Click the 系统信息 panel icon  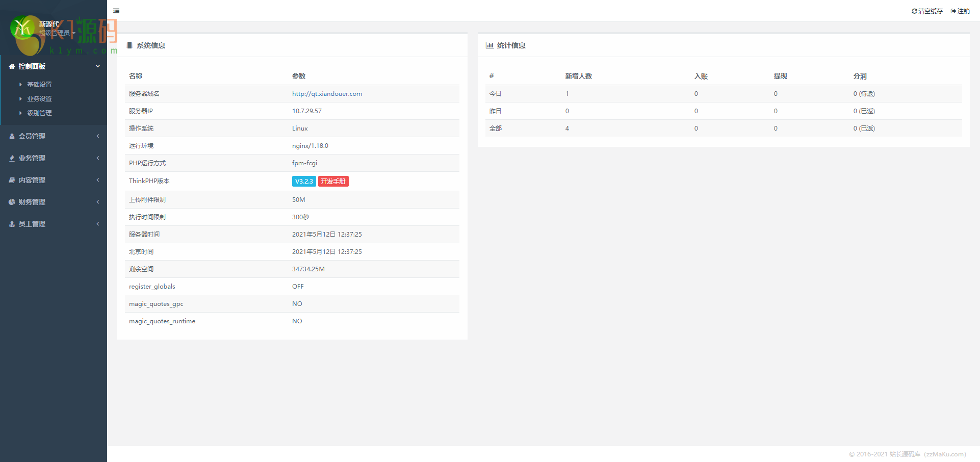tap(130, 45)
